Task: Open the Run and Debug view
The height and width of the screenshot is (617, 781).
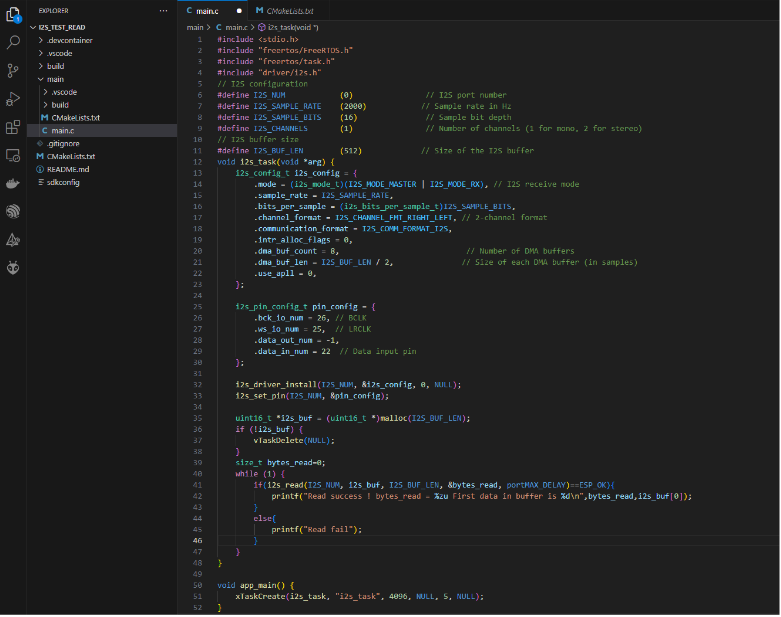Action: pos(13,99)
